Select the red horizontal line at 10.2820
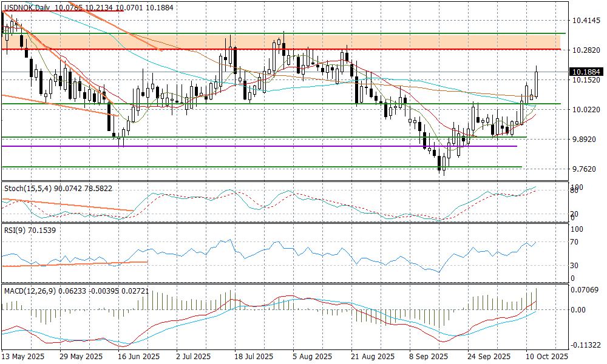Image resolution: width=607 pixels, height=364 pixels. 364,49
